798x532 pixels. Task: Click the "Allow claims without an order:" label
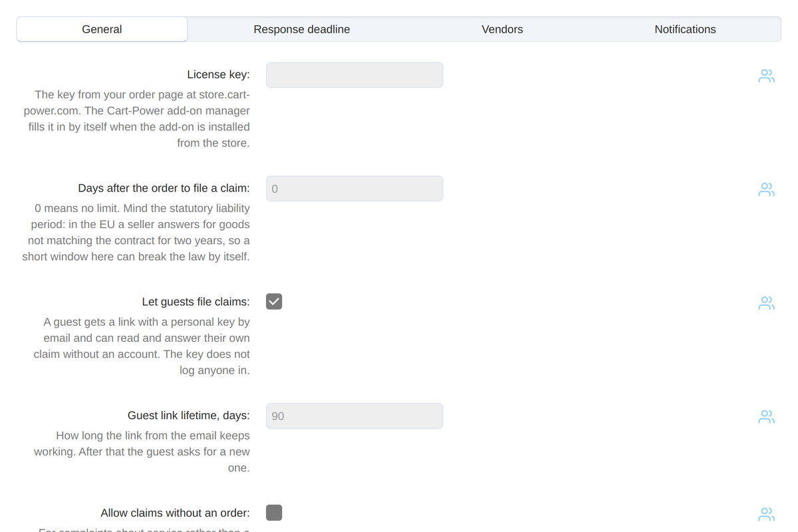coord(176,513)
